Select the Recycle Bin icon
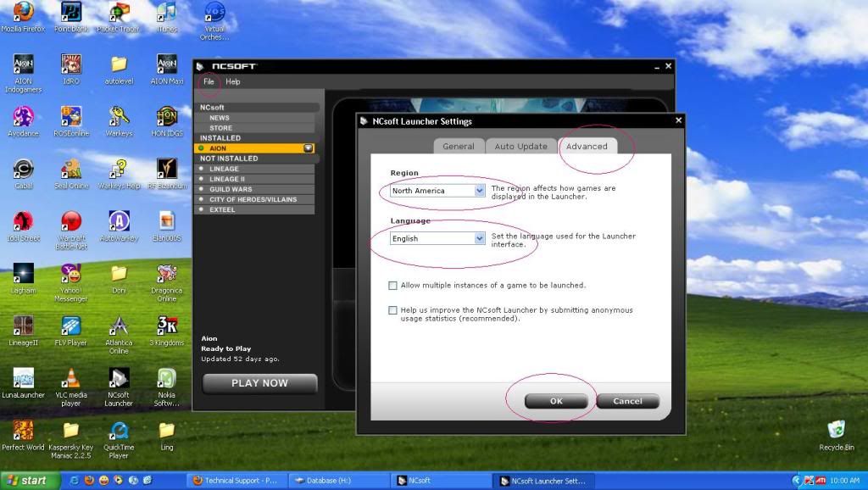The image size is (868, 490). pos(837,430)
